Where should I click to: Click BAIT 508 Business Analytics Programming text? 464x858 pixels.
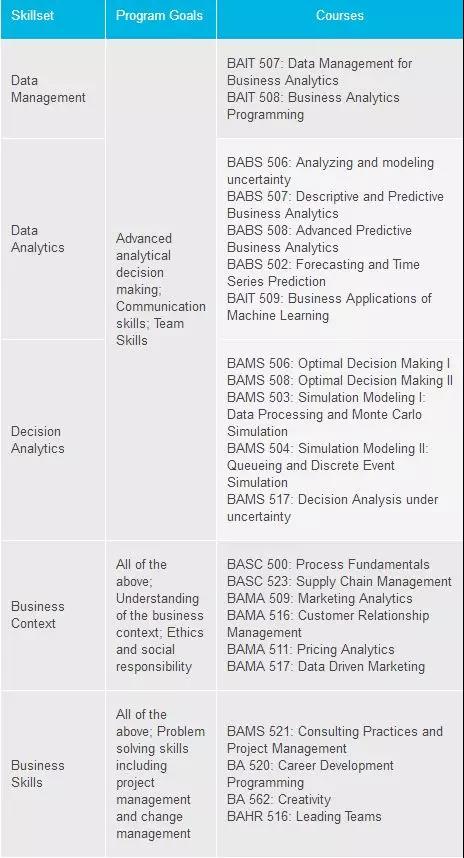click(x=313, y=106)
